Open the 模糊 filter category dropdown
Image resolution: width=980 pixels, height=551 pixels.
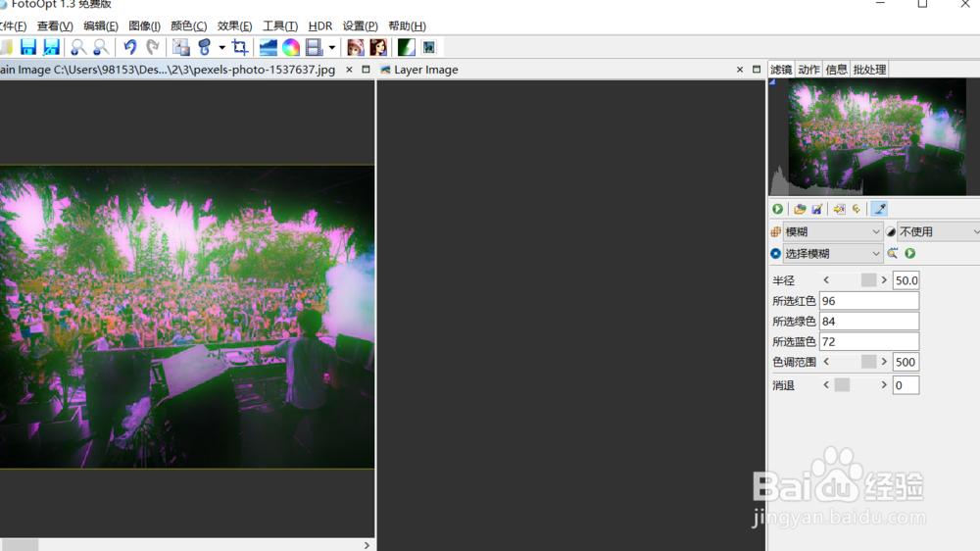[832, 232]
